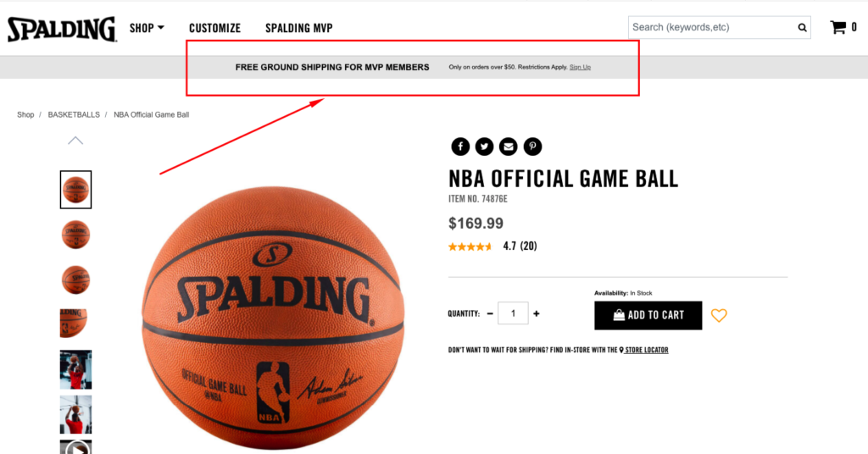Move thumbnail carousel up with chevron
The width and height of the screenshot is (868, 454).
(75, 141)
